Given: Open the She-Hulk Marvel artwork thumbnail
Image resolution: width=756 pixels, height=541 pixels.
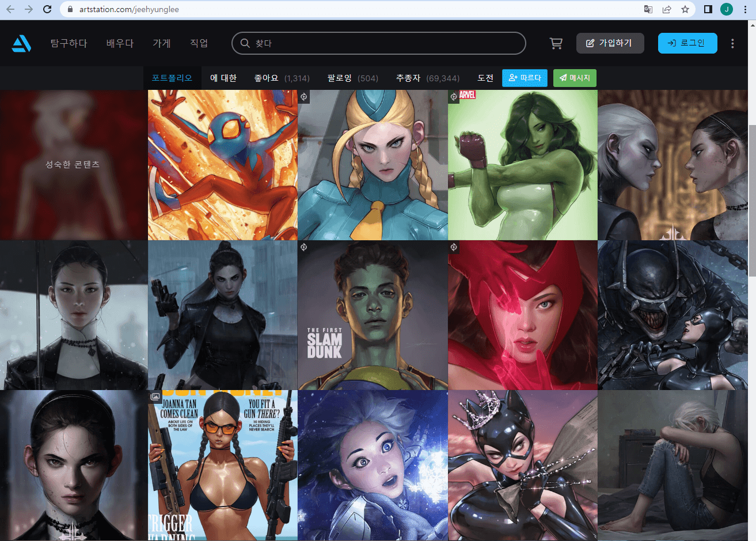Looking at the screenshot, I should (523, 165).
